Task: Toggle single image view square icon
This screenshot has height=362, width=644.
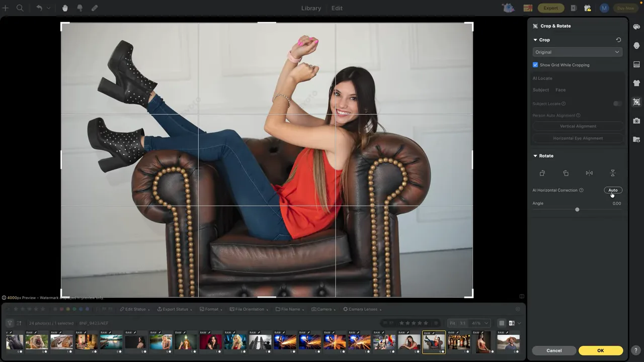Action: click(x=502, y=323)
